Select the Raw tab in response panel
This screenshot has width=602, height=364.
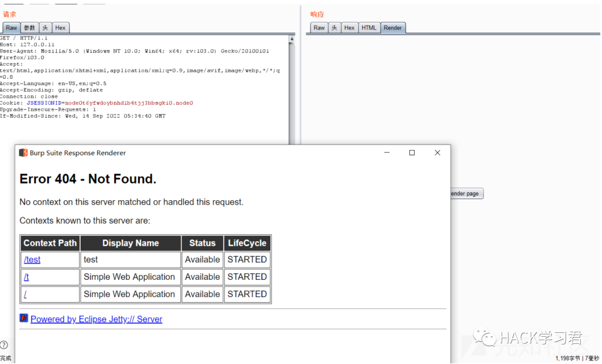click(x=319, y=28)
